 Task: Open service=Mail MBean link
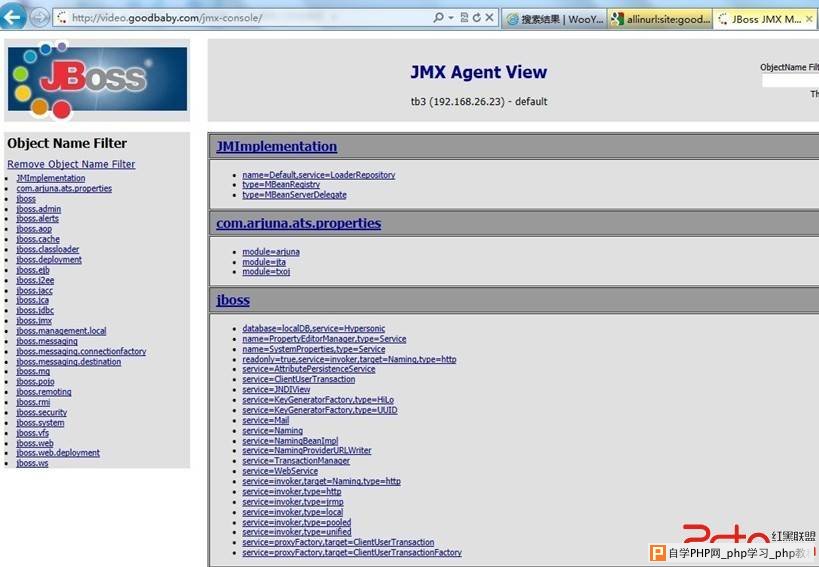point(265,420)
